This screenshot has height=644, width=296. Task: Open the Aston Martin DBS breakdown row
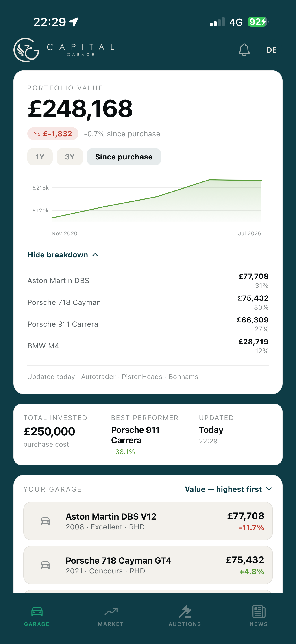[x=148, y=280]
